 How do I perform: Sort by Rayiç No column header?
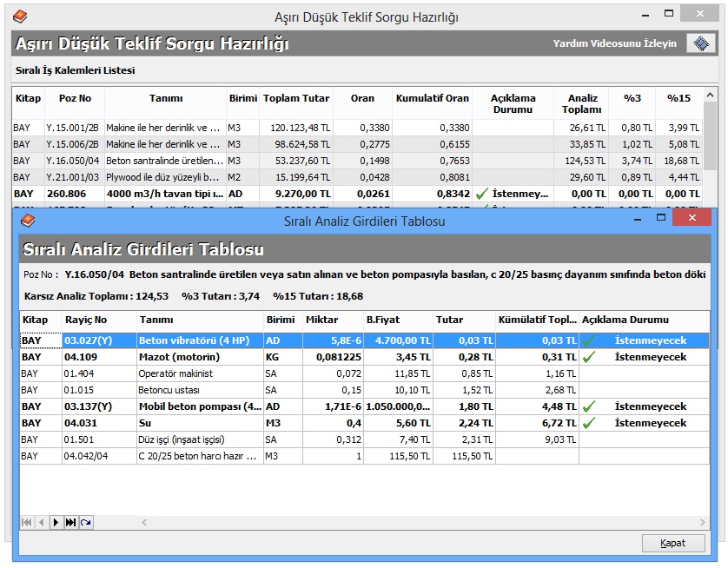86,320
